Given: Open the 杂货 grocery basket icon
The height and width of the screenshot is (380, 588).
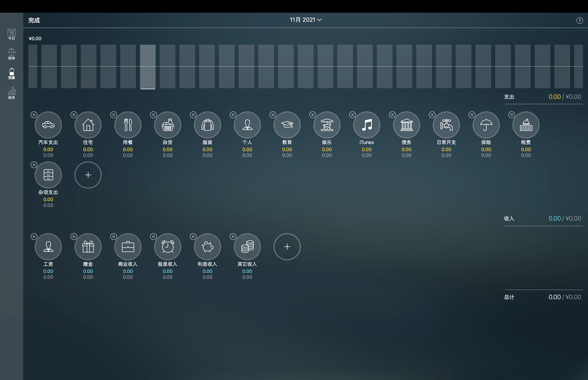Looking at the screenshot, I should (168, 125).
